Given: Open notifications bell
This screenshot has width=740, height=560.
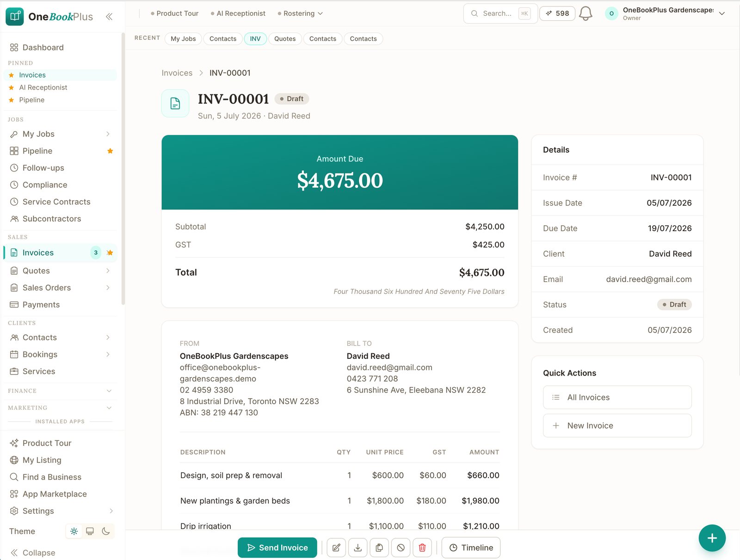Looking at the screenshot, I should click(586, 13).
